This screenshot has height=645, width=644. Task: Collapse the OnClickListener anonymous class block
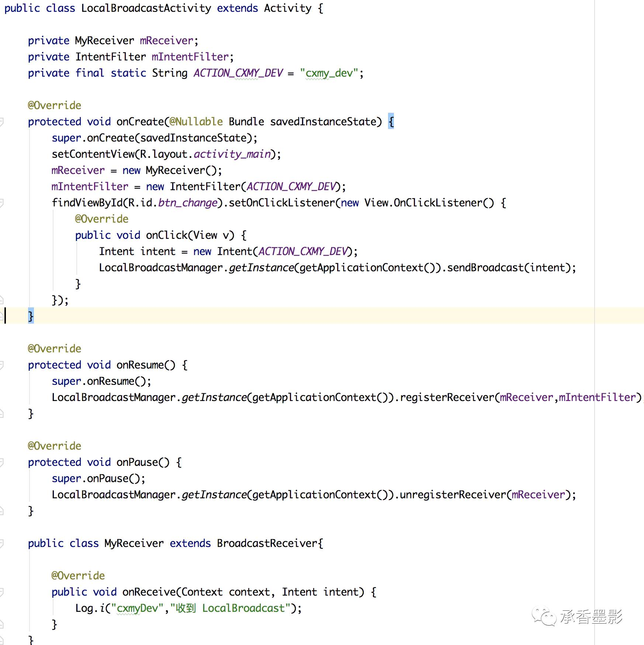tap(3, 202)
